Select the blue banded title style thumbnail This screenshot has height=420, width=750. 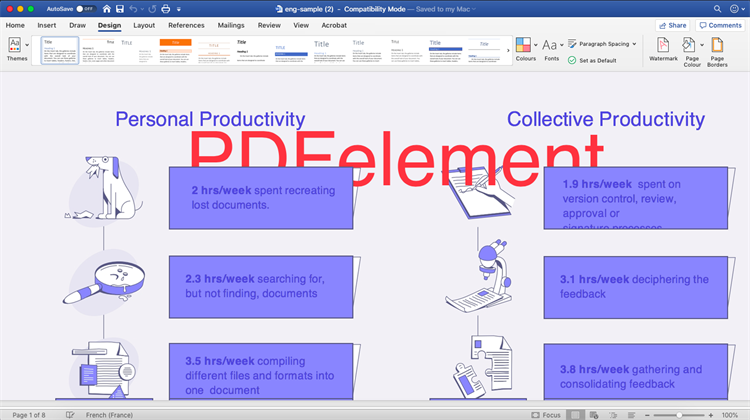pos(445,50)
